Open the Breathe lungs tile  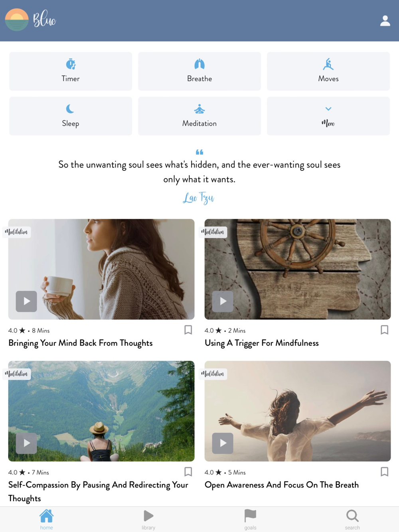click(x=199, y=71)
